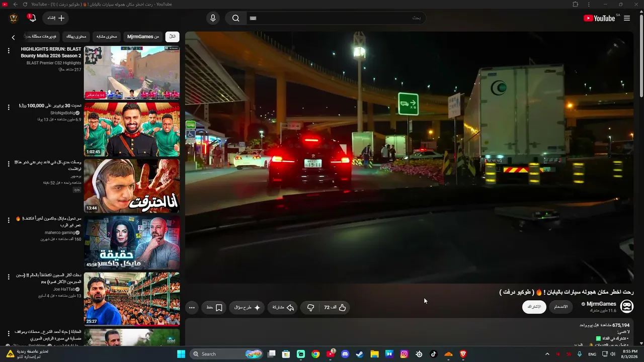Click the Subscribe (الاشتراك) button

point(534,307)
